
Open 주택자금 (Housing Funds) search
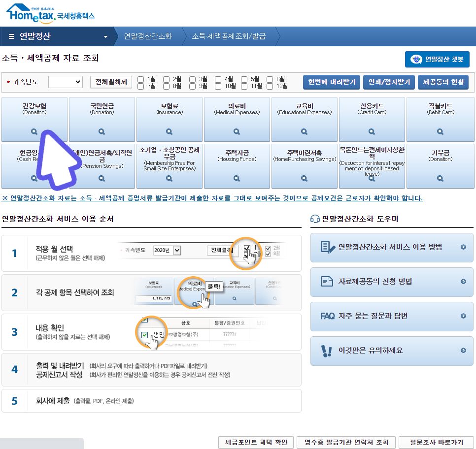[x=237, y=177]
